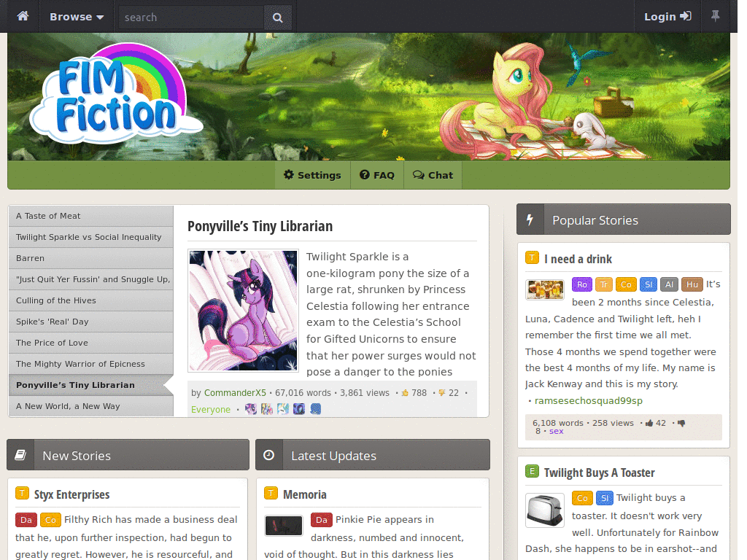Screen dimensions: 747x560
Task: Click the Login button
Action: pyautogui.click(x=667, y=17)
